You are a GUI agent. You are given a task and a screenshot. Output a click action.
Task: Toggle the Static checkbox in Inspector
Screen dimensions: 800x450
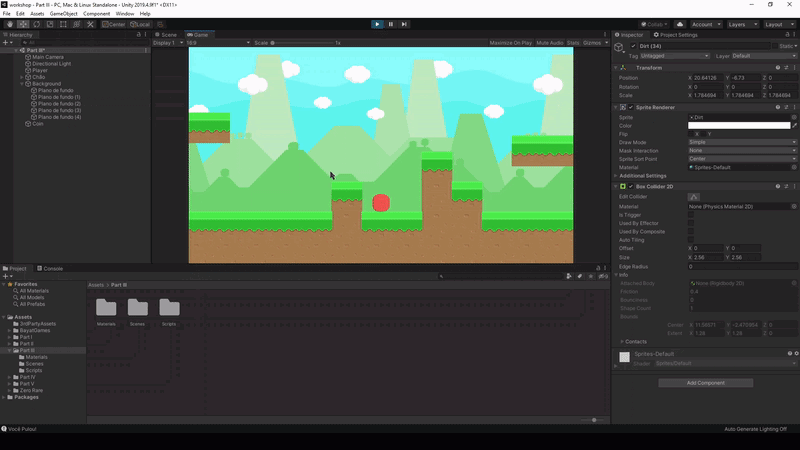pos(773,46)
